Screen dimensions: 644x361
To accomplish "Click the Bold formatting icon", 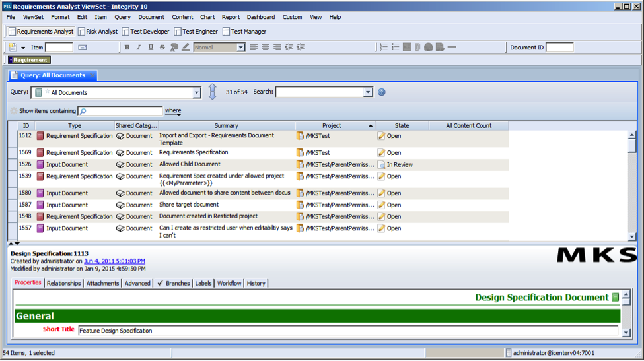I will pyautogui.click(x=127, y=47).
